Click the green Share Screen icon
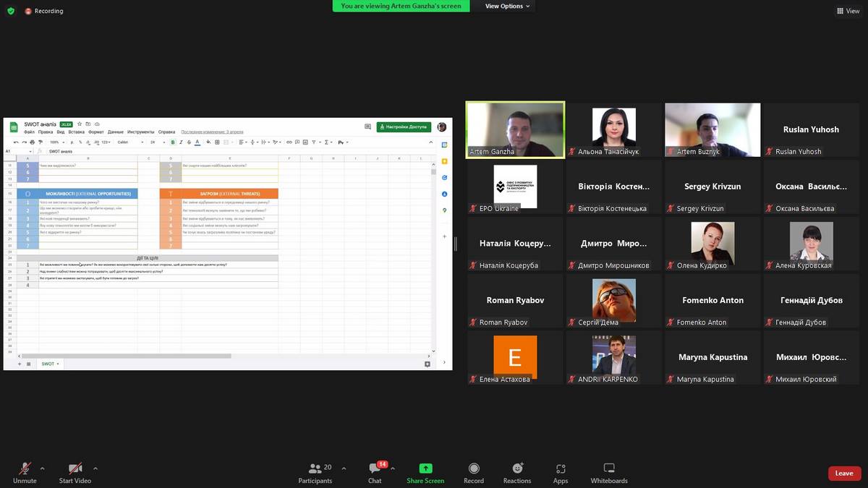868x488 pixels. point(425,468)
